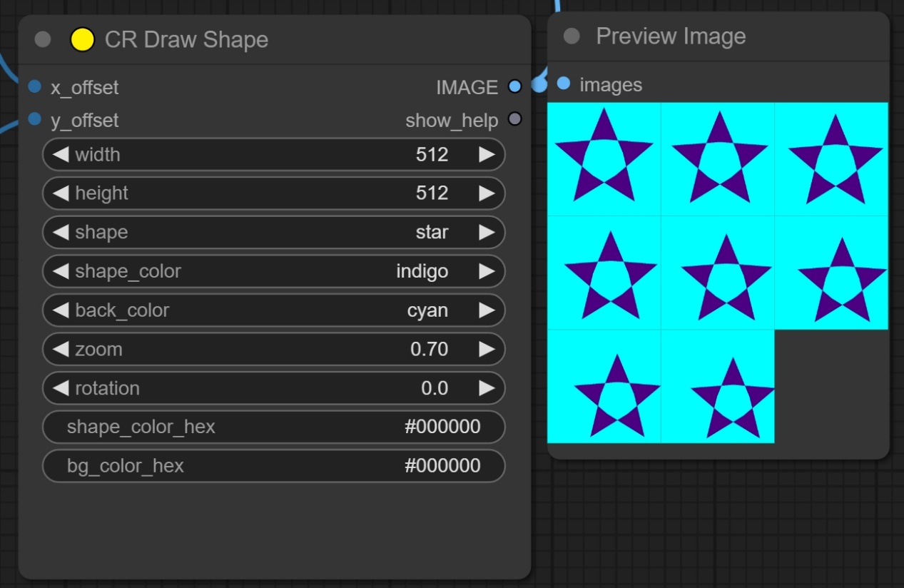Click the bg_color_hex text field

click(x=273, y=466)
